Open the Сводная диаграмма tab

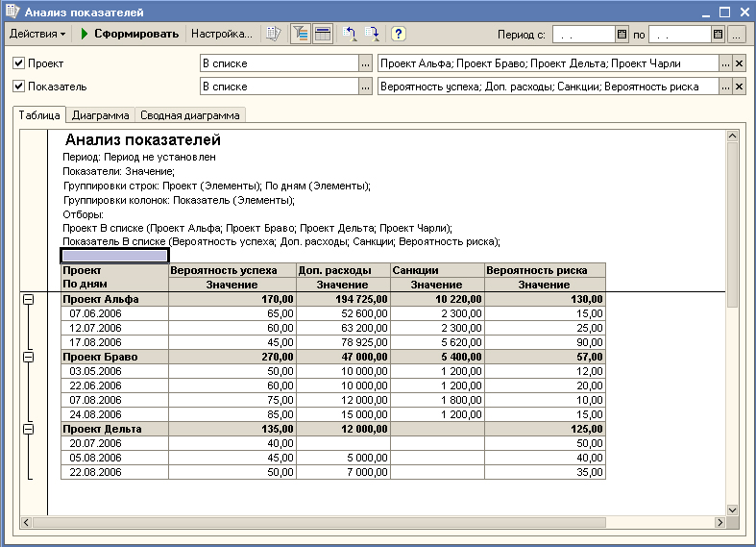[x=190, y=115]
